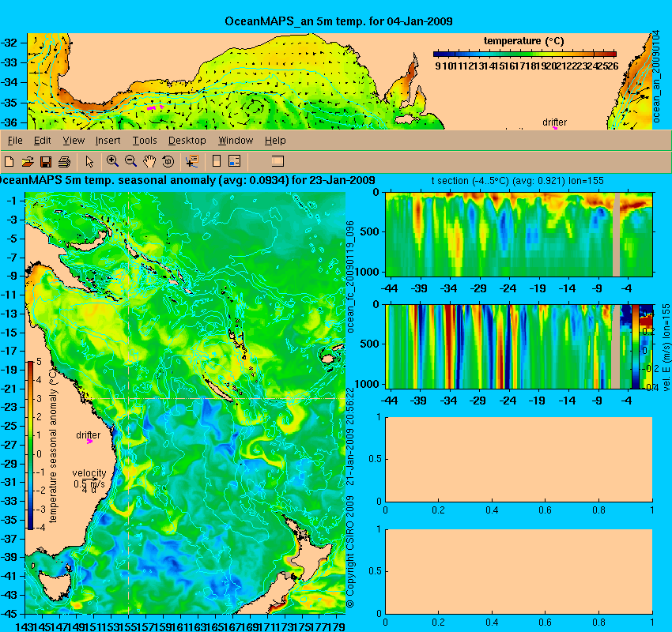Click the '© Copyright CSIRO 2009' vertical text
This screenshot has height=632, width=672.
(350, 551)
